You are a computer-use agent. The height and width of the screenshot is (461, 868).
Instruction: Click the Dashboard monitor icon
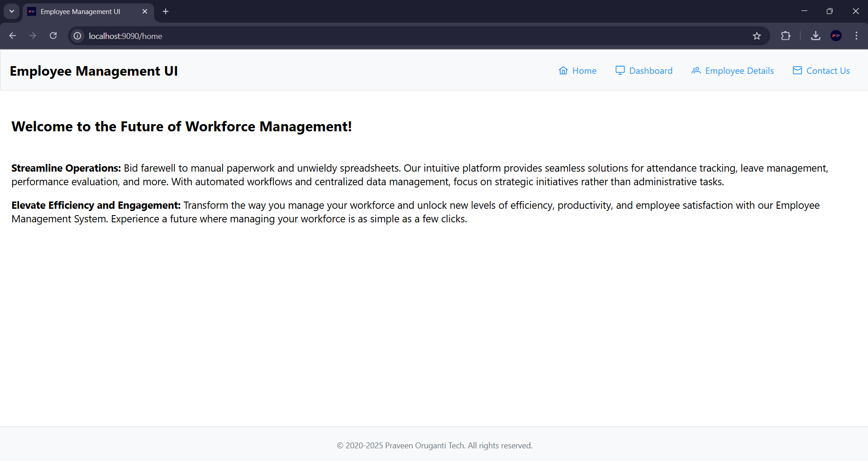[620, 71]
